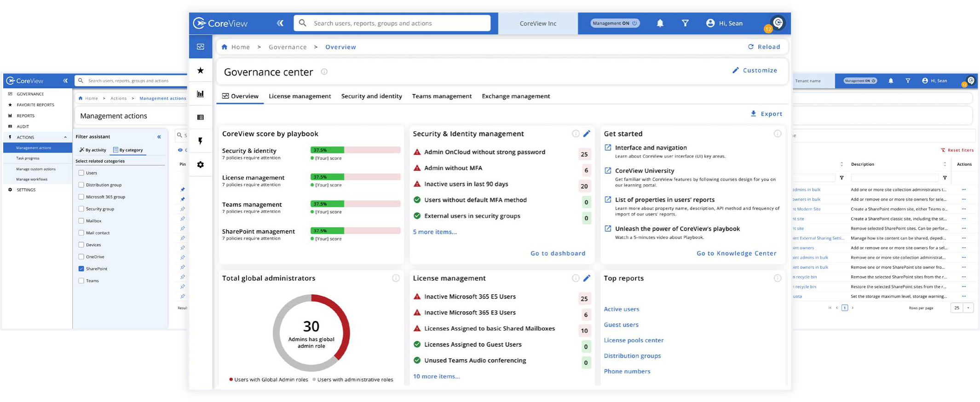
Task: Open audit list icon in left rail
Action: pyautogui.click(x=201, y=117)
